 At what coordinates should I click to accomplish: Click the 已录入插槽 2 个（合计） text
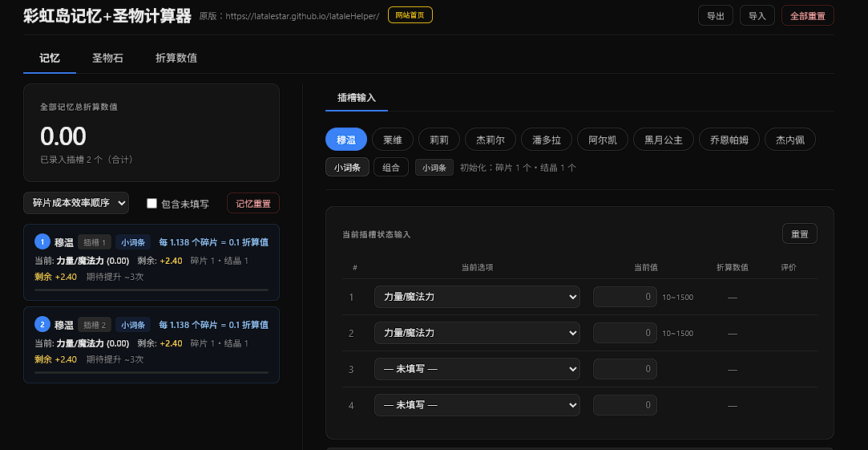tap(87, 160)
